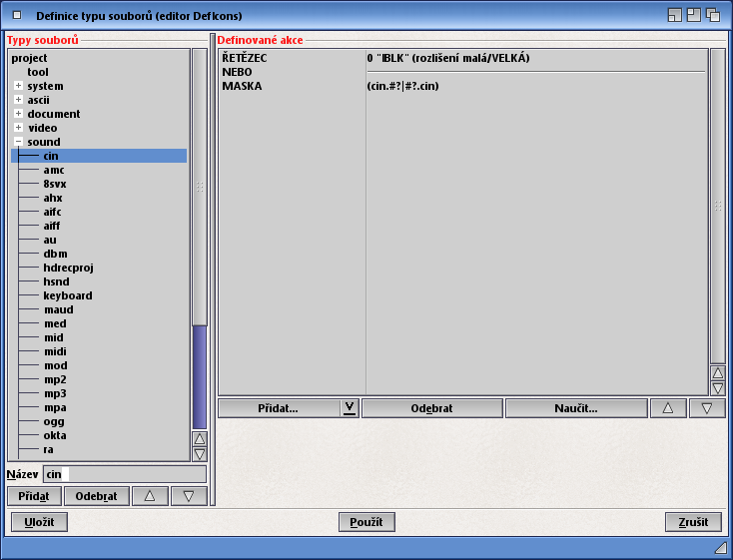Click the window resize gadget in bottom-right corner

(x=720, y=548)
